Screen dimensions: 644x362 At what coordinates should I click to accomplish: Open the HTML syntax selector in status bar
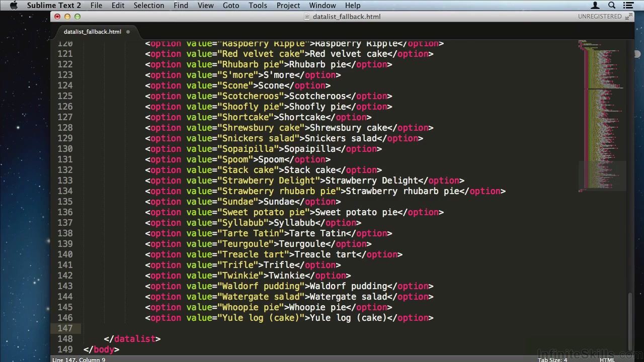tap(607, 359)
